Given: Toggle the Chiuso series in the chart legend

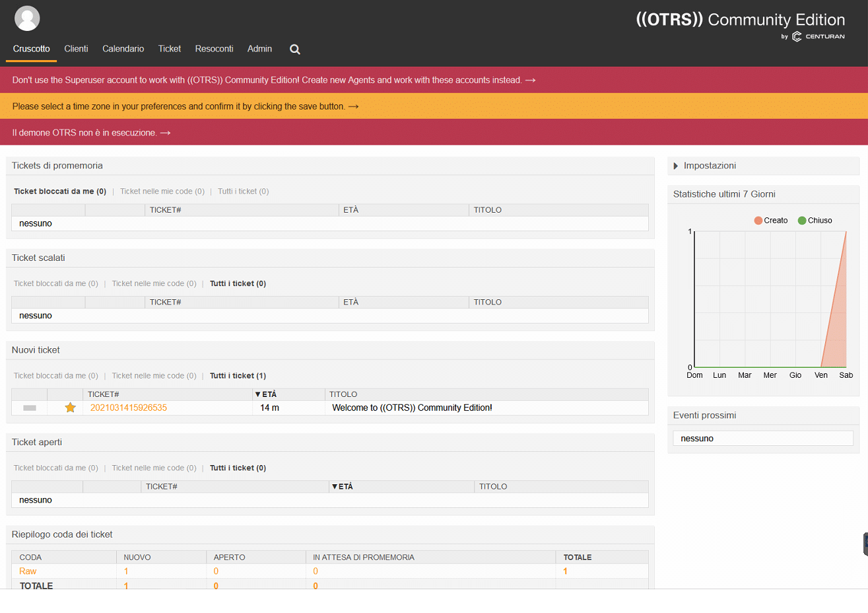Looking at the screenshot, I should (x=815, y=221).
